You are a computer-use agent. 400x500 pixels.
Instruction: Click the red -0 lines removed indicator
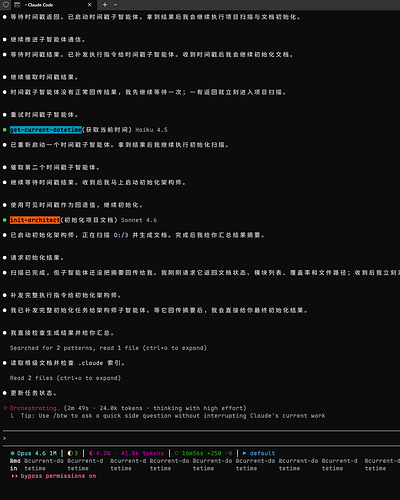(229, 453)
